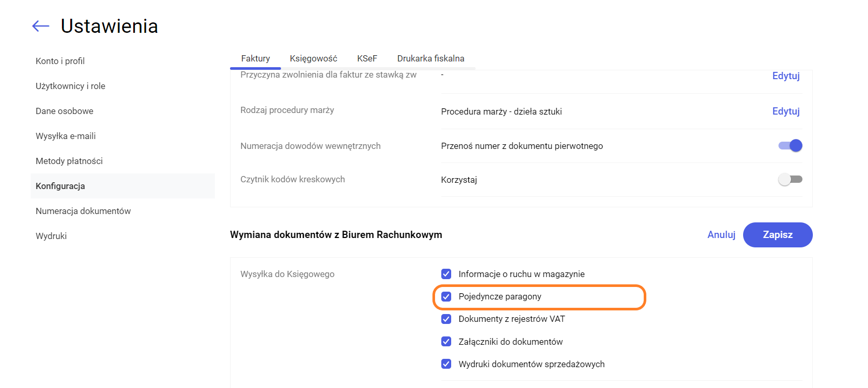Click the Anuluj link
This screenshot has height=388, width=868.
click(x=721, y=235)
